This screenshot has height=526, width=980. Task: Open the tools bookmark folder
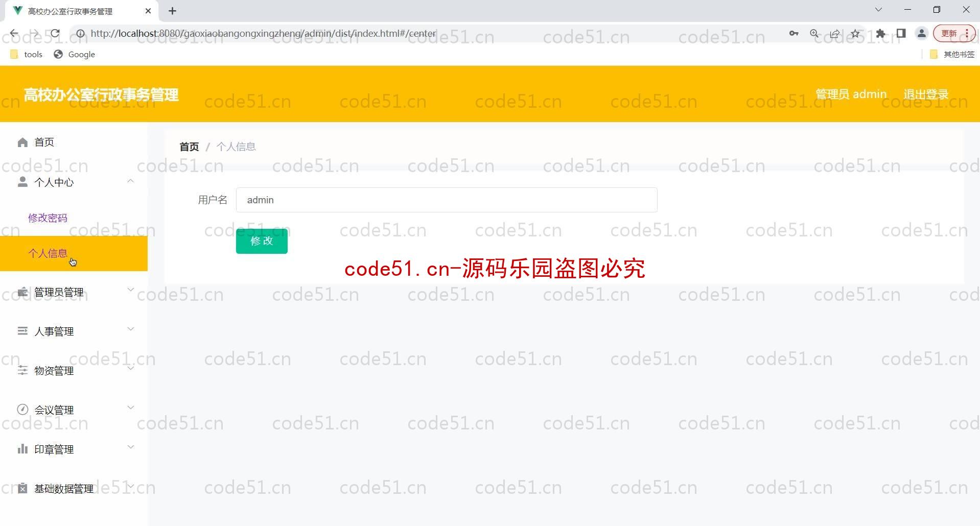tap(26, 54)
